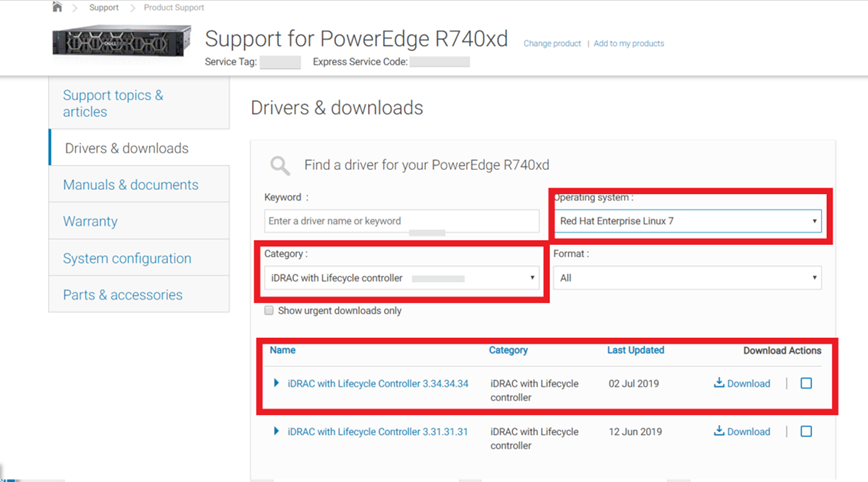
Task: Sort the table by Category column
Action: [x=508, y=350]
